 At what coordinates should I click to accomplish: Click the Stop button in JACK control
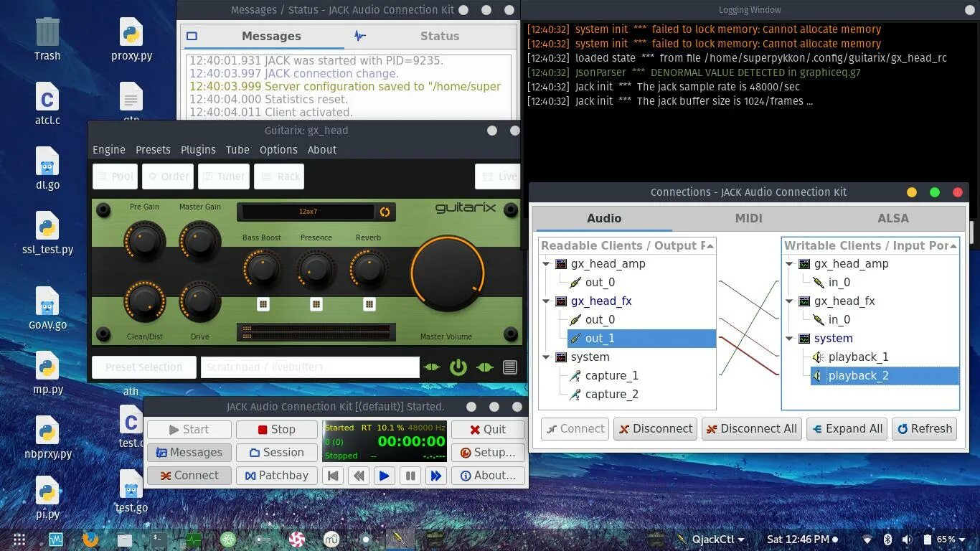coord(277,430)
